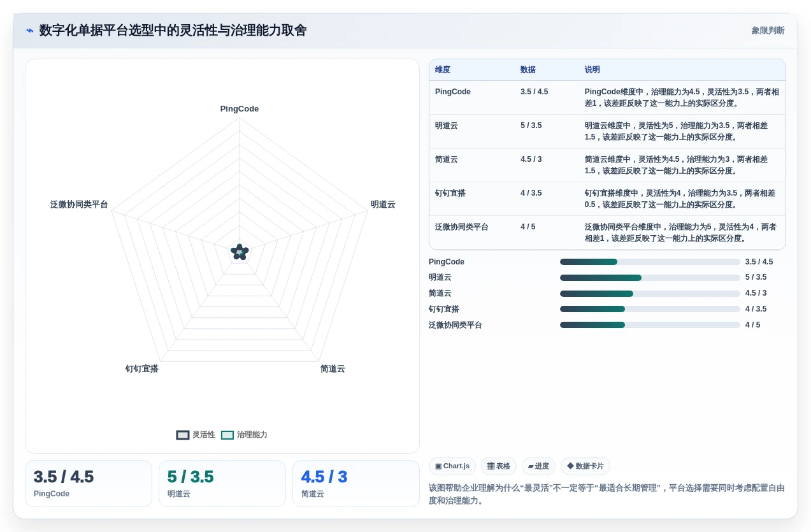Click the 简道云 progress bar

[650, 294]
